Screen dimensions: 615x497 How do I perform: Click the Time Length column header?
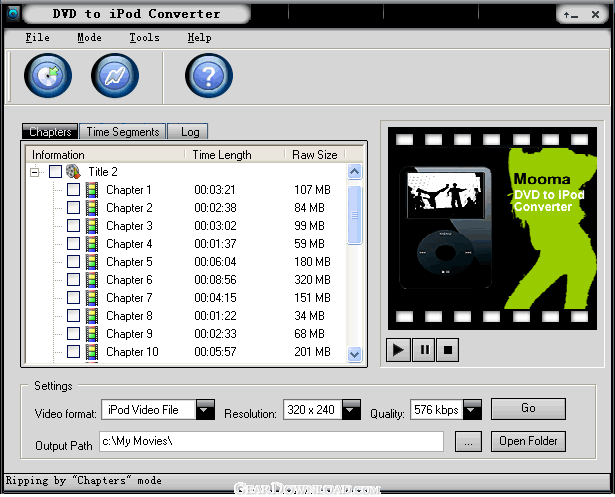[x=235, y=155]
